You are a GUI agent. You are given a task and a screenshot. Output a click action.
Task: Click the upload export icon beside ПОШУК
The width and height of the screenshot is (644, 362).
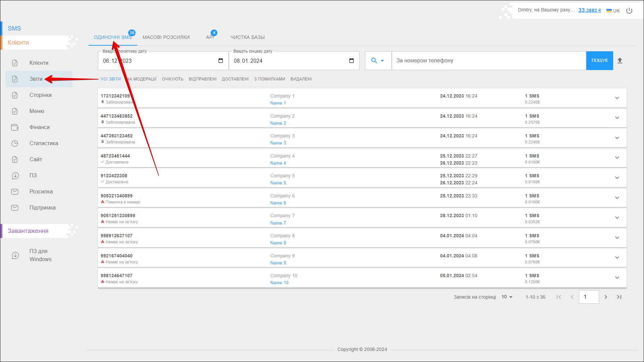tap(620, 61)
